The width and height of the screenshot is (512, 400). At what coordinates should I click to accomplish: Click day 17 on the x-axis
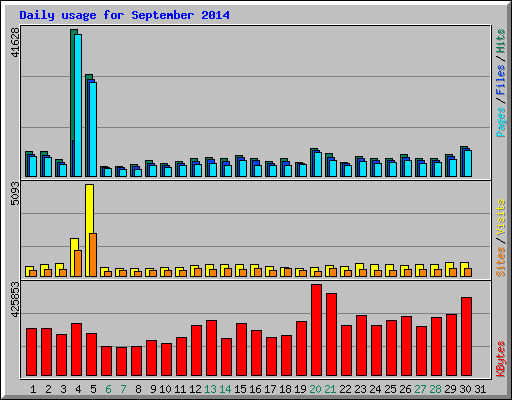pos(270,389)
